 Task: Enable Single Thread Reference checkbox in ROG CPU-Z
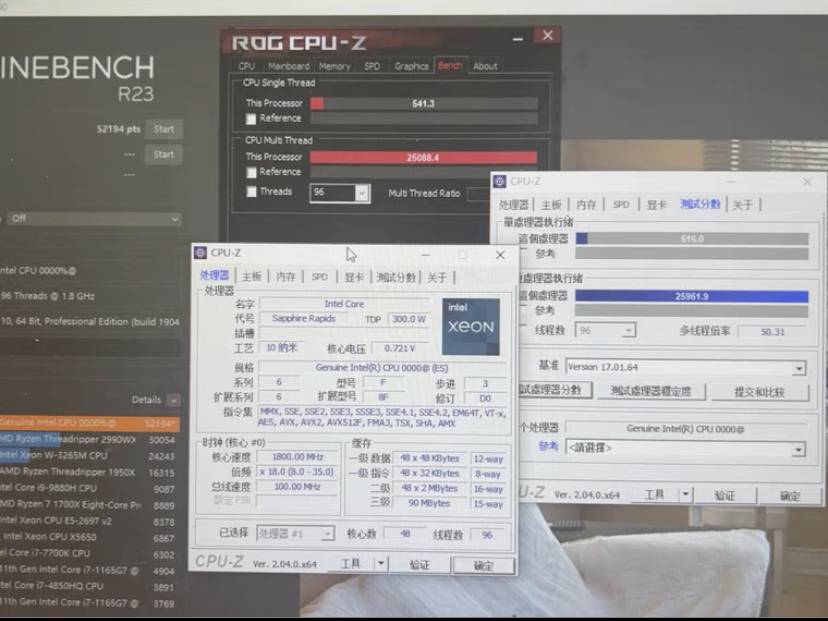click(251, 119)
